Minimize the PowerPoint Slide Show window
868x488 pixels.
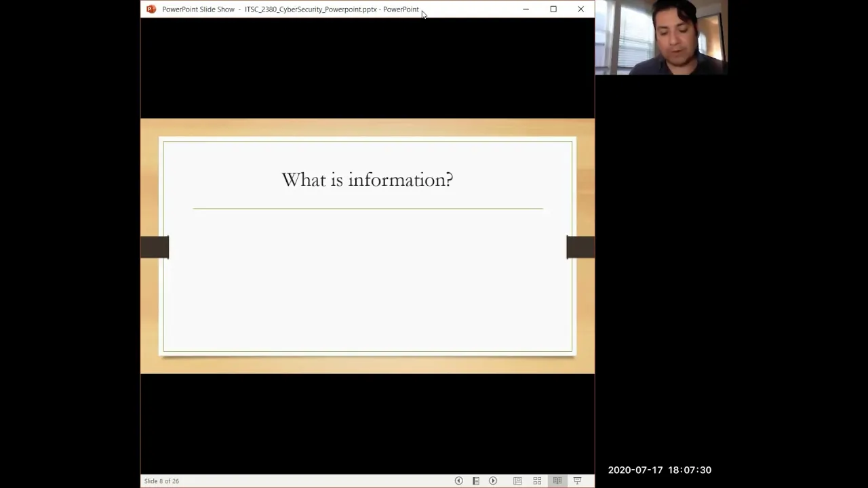coord(526,9)
